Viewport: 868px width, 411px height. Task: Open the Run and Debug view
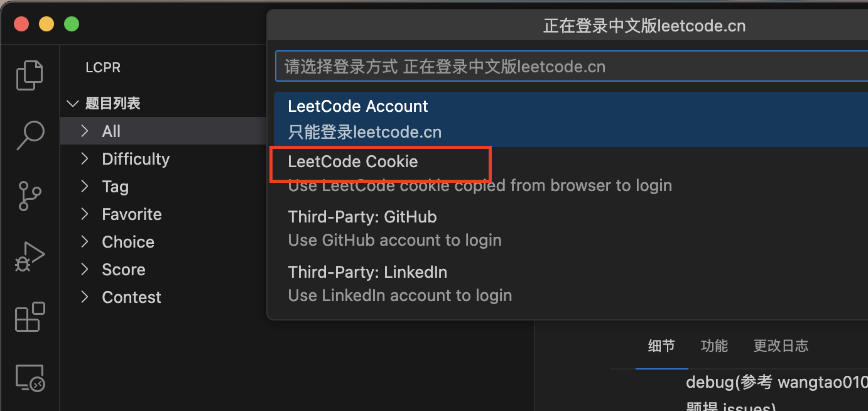[29, 256]
